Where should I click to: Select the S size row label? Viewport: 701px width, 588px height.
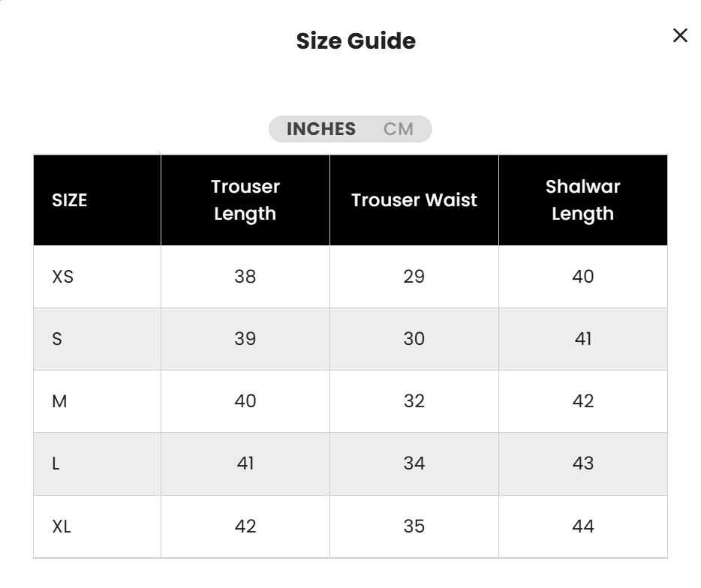pos(57,339)
